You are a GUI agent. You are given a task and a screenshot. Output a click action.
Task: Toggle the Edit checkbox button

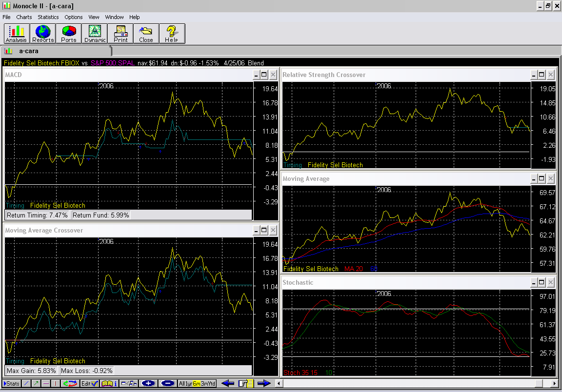coord(90,384)
